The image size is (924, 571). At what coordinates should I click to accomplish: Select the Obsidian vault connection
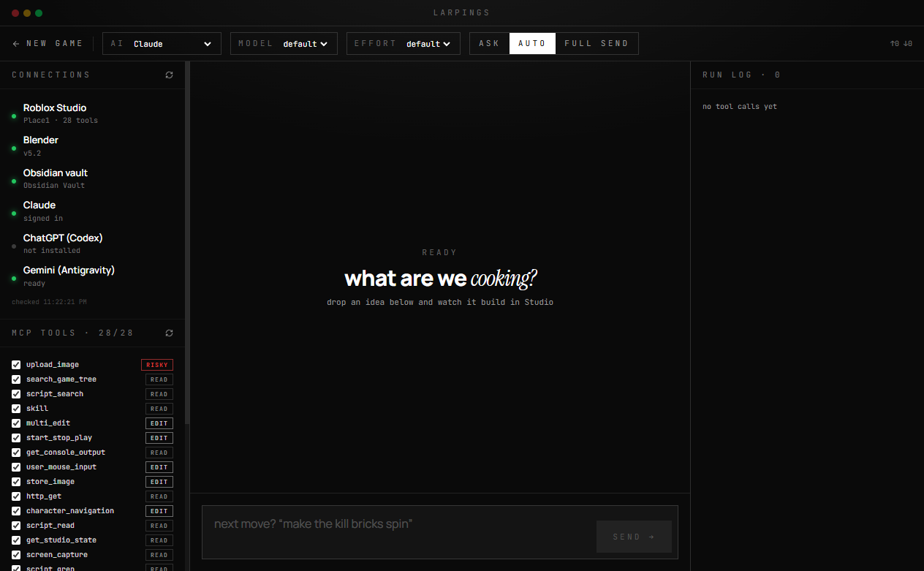click(92, 178)
